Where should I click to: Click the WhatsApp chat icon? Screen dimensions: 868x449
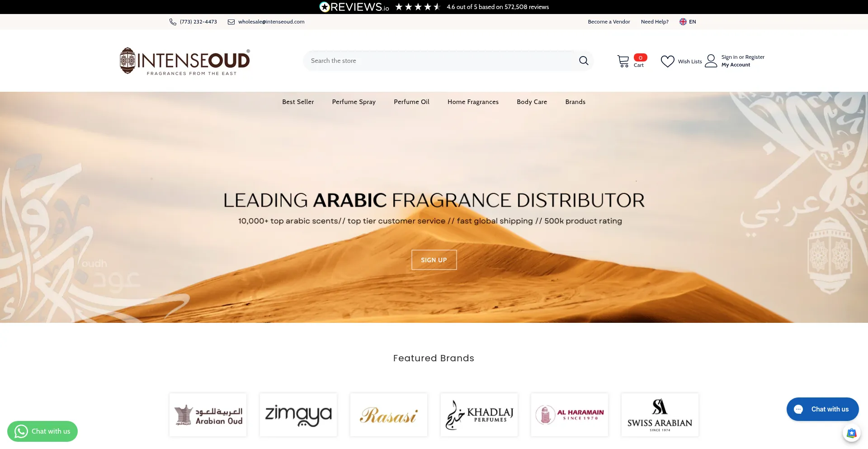click(x=21, y=431)
